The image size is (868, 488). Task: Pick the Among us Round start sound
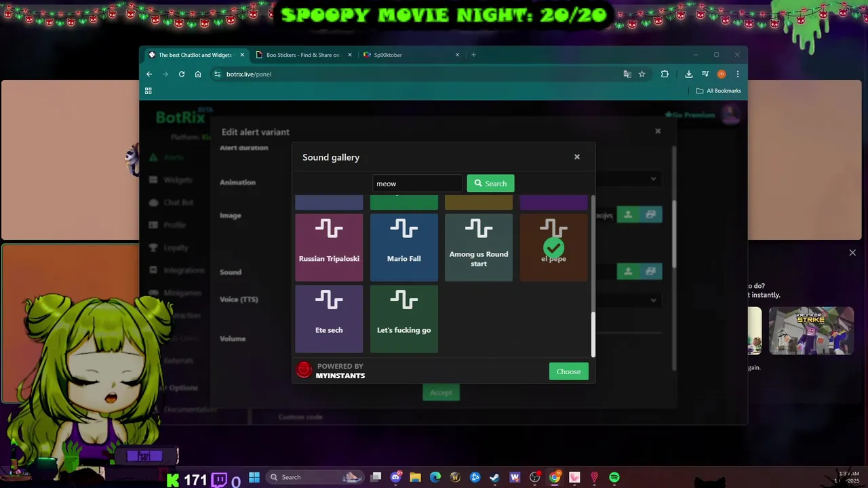point(479,247)
